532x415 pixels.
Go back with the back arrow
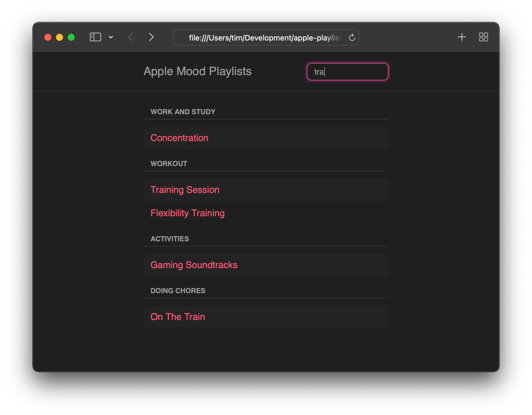[131, 37]
